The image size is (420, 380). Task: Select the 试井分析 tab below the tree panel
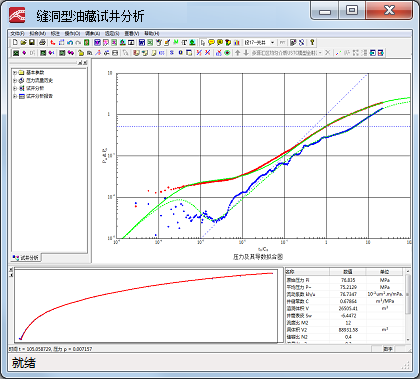(26, 258)
